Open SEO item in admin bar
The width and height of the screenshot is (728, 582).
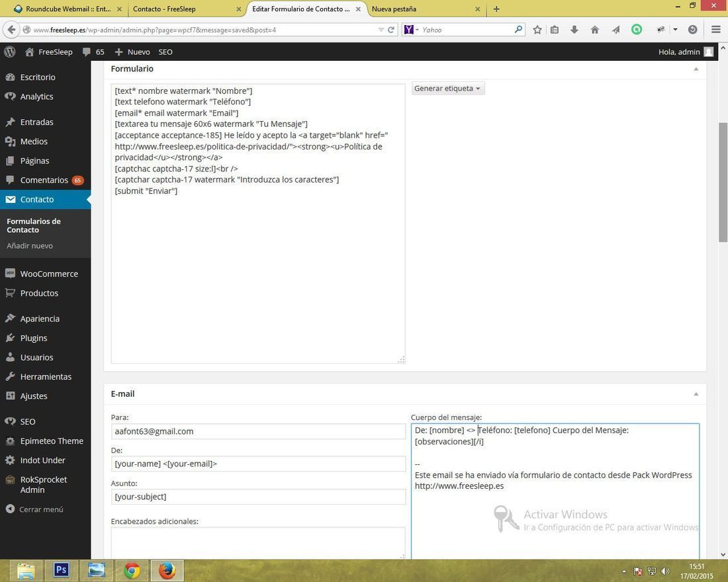(165, 52)
